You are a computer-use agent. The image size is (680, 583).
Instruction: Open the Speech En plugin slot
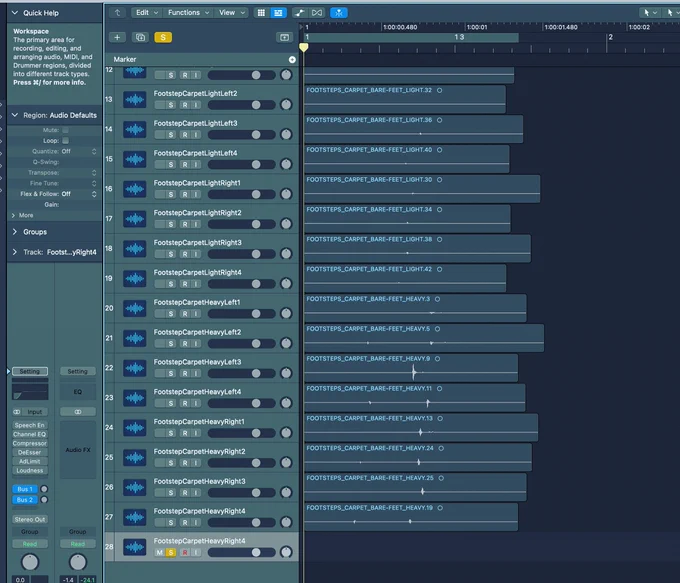30,425
